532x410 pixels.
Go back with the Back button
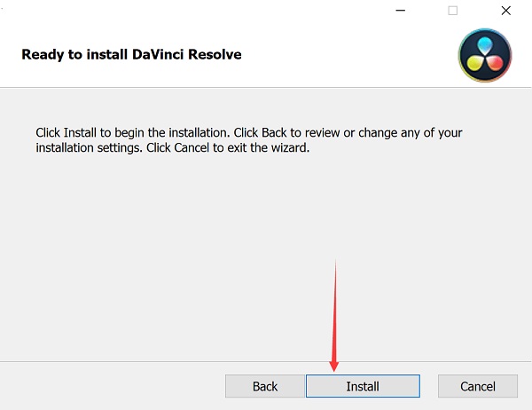click(264, 386)
